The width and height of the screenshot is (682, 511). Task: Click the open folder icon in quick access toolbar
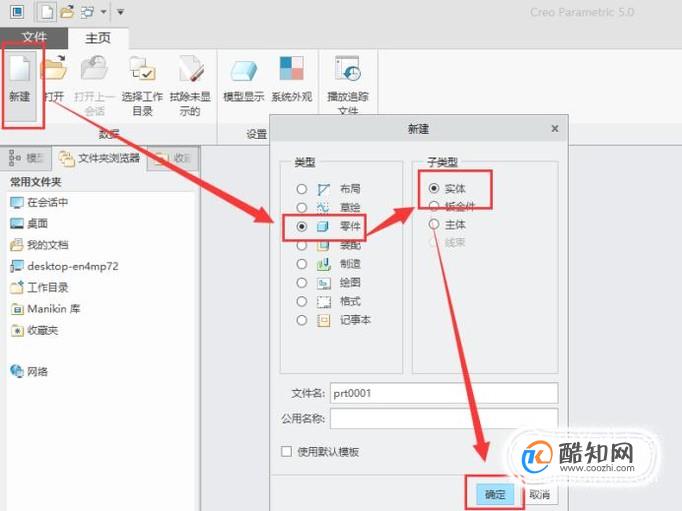(x=67, y=12)
